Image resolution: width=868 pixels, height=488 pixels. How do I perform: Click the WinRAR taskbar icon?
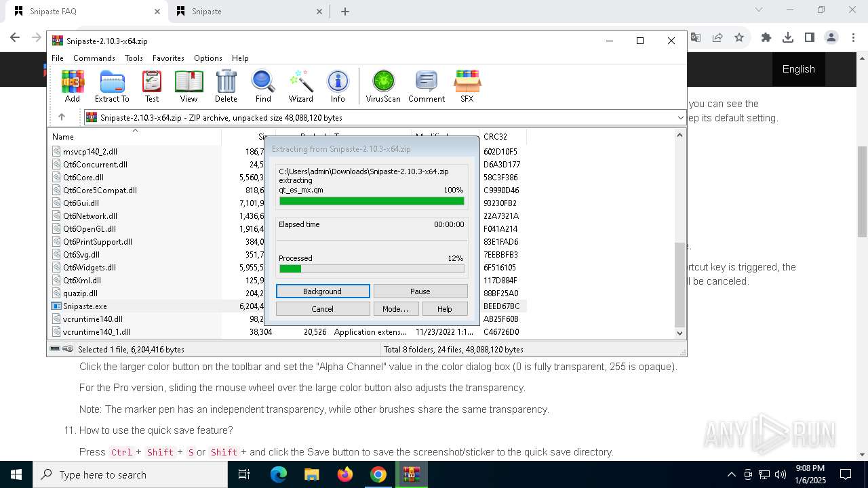tap(412, 474)
